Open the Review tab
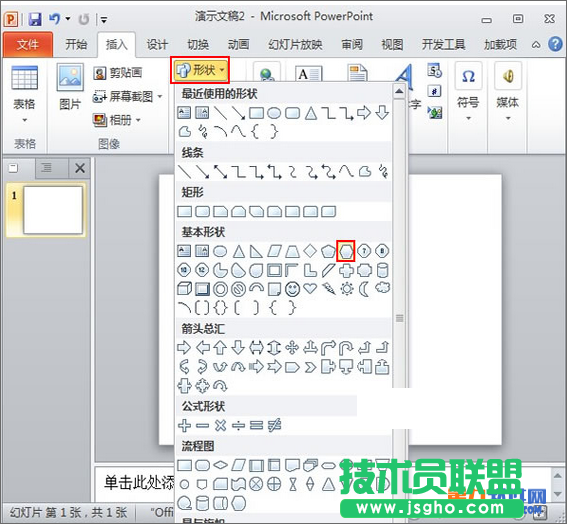567x524 pixels. point(352,44)
